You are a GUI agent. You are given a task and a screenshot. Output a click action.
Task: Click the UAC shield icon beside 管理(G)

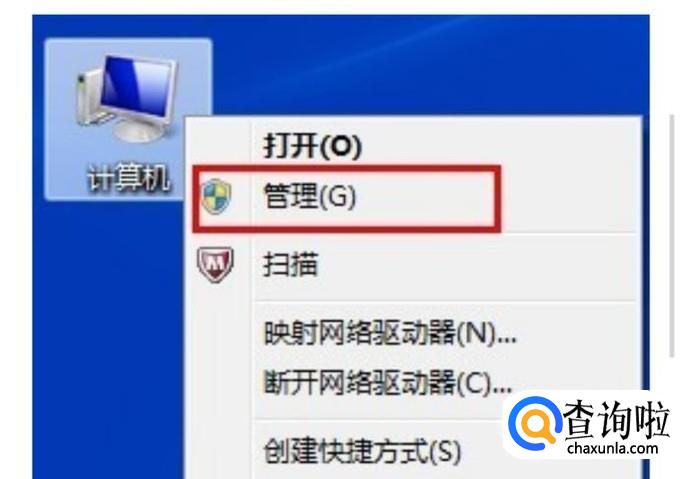[x=216, y=197]
